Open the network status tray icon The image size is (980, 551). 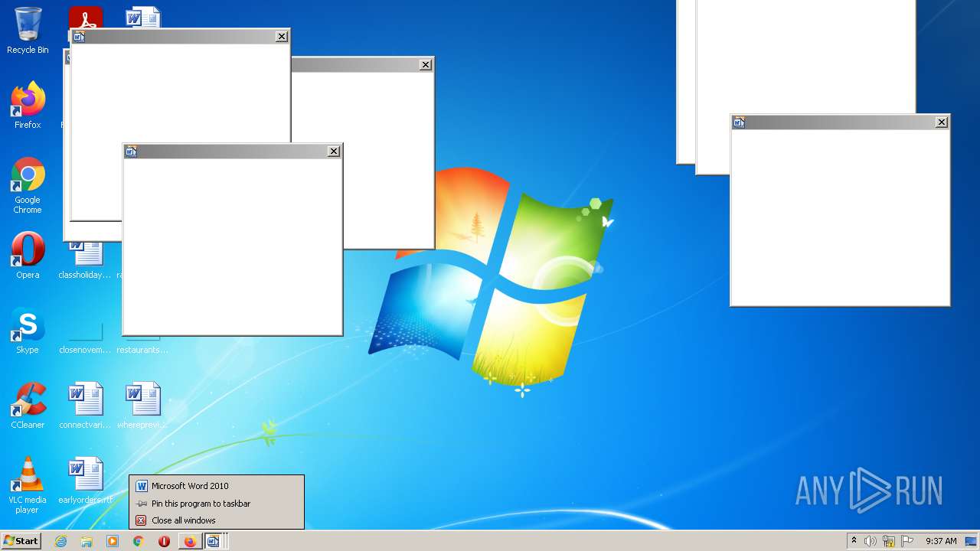889,541
